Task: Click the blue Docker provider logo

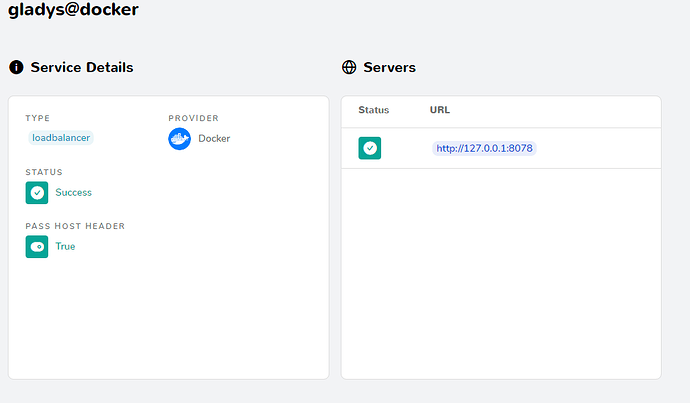Action: 179,138
